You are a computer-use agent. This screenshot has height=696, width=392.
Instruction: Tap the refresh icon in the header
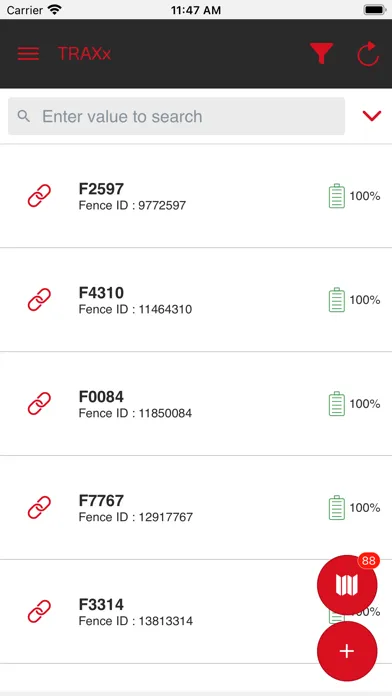tap(368, 54)
